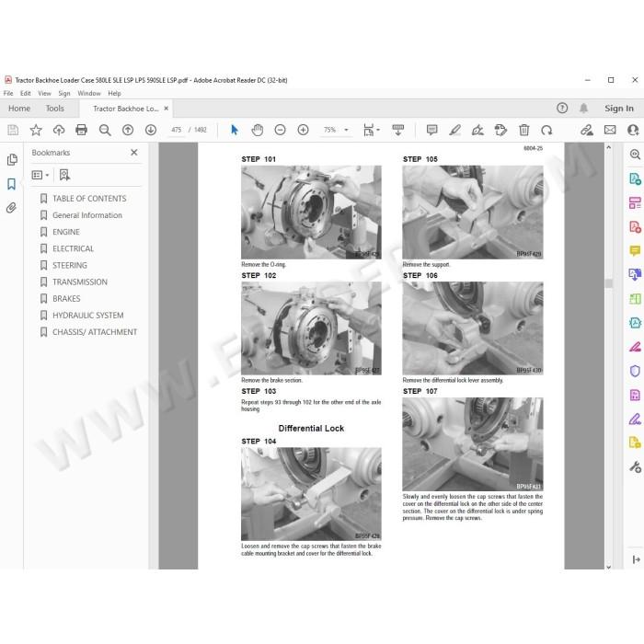
Task: Go to next page arrow
Action: [151, 131]
